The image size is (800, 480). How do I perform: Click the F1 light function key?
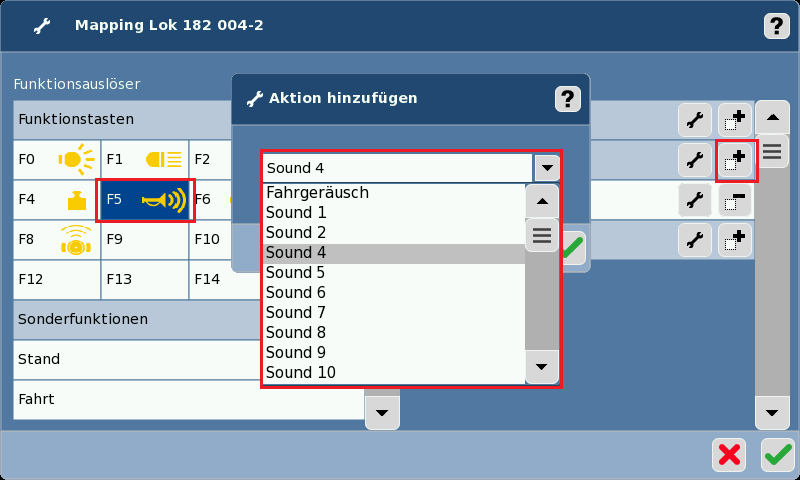145,159
